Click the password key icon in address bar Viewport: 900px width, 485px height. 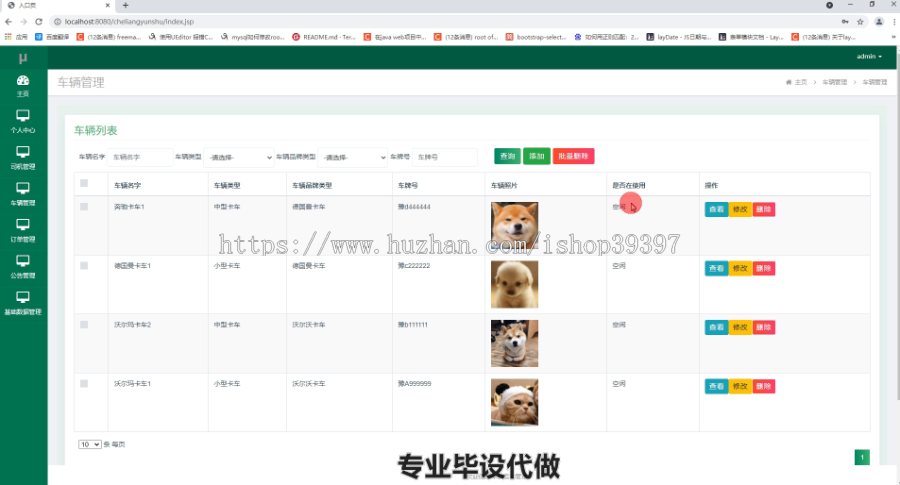(x=845, y=22)
